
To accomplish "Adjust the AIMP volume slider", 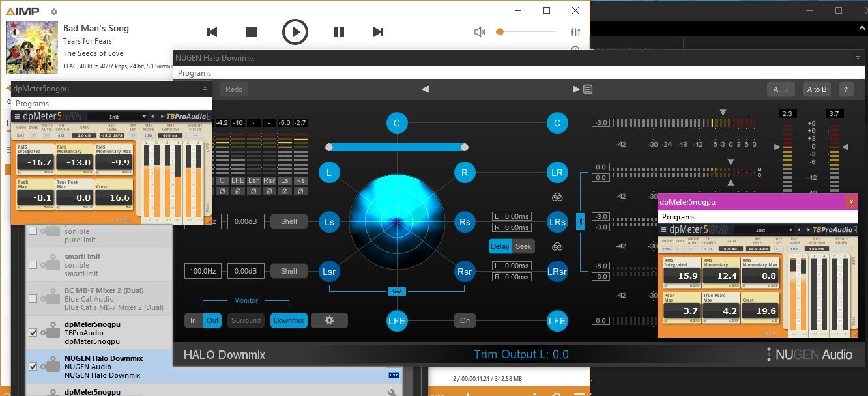I will coord(527,32).
